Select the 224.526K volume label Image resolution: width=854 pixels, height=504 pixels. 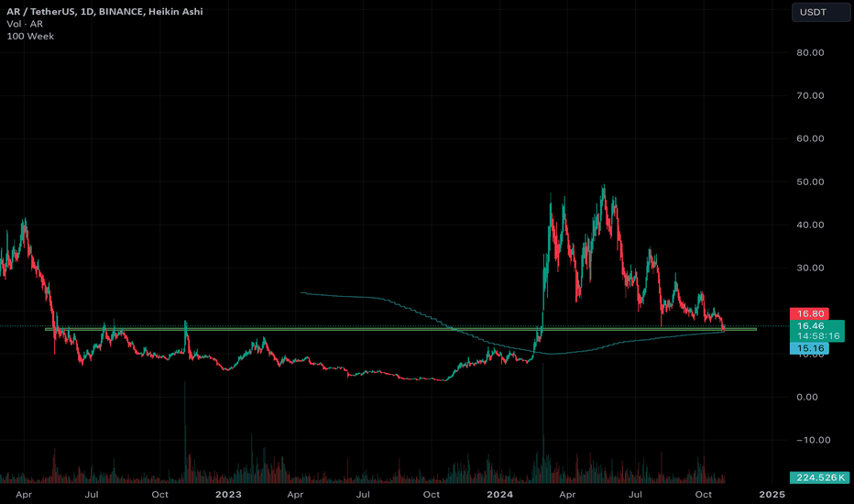coord(820,477)
